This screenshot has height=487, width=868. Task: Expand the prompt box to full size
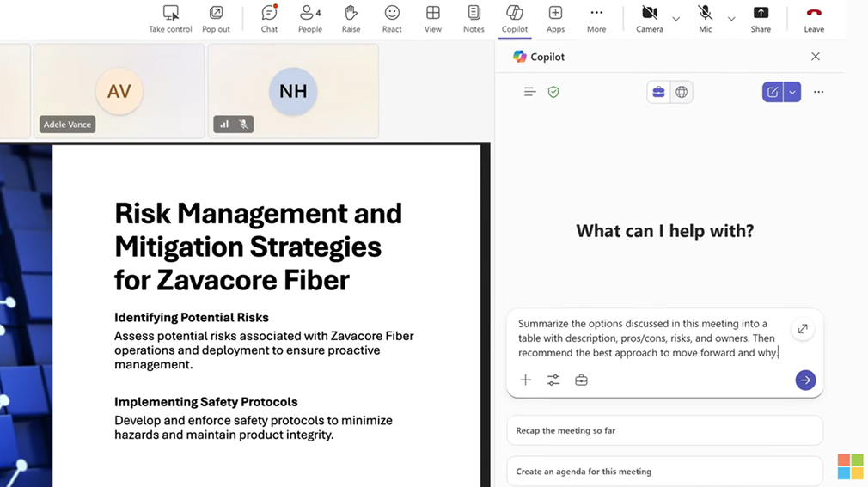(x=803, y=329)
